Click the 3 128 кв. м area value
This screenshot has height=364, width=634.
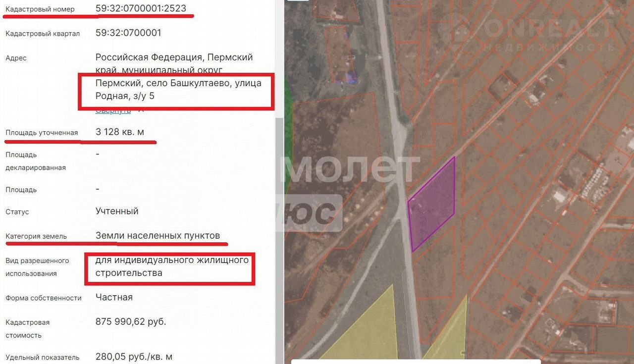pos(120,132)
